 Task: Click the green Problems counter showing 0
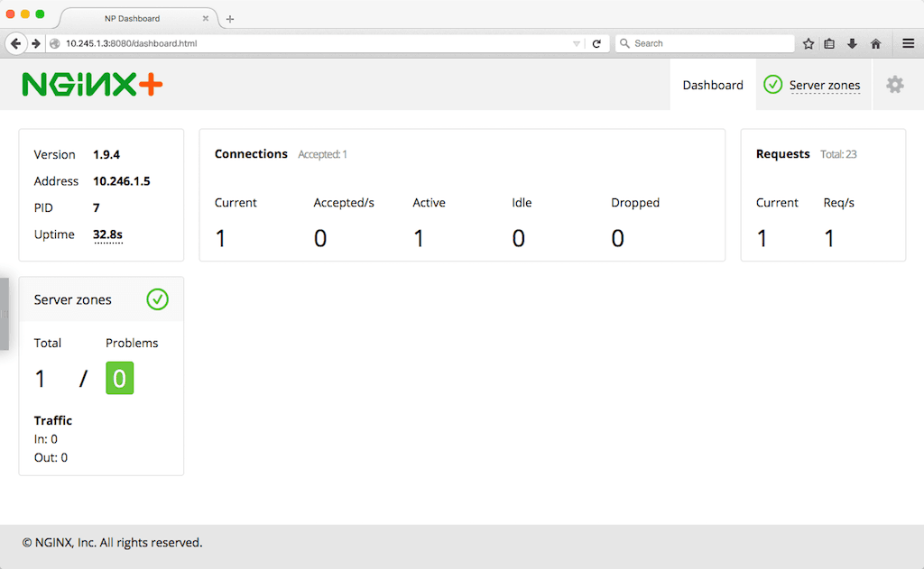(x=119, y=378)
